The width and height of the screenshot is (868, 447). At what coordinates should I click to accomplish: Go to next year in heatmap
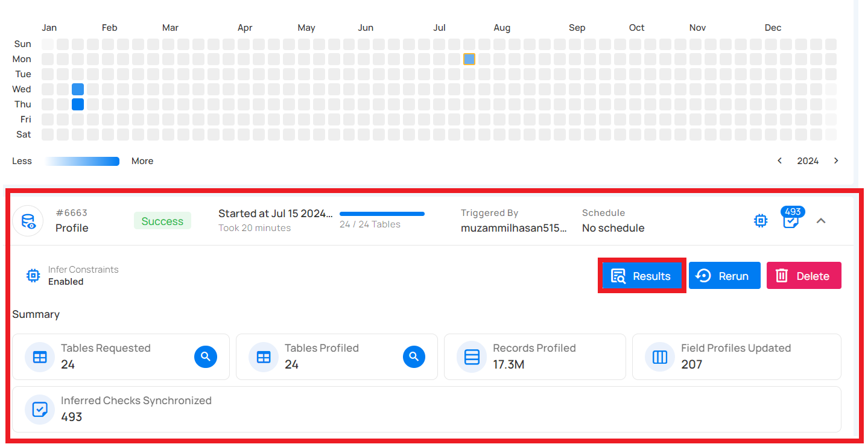pyautogui.click(x=836, y=160)
